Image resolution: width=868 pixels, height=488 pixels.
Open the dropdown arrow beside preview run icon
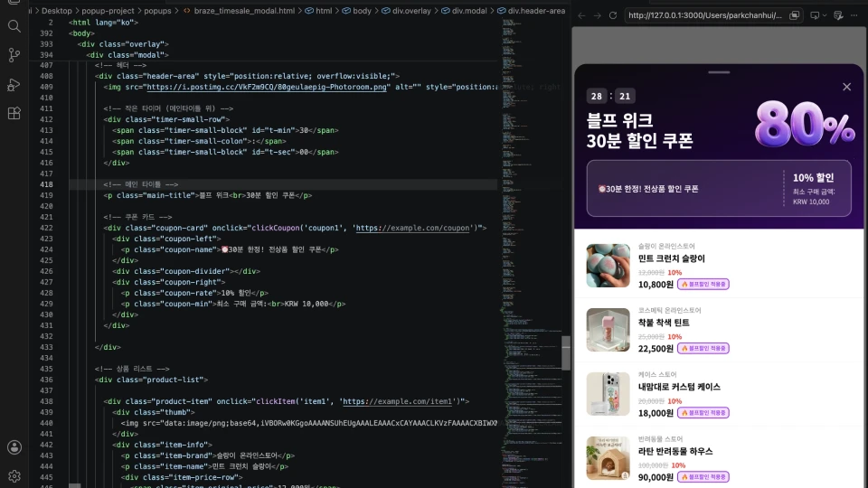[825, 15]
